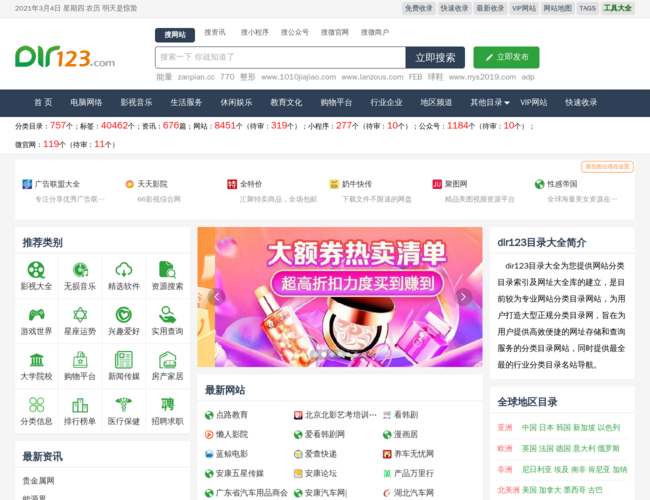
Task: Click the 全特价 red favicon
Action: (x=232, y=184)
